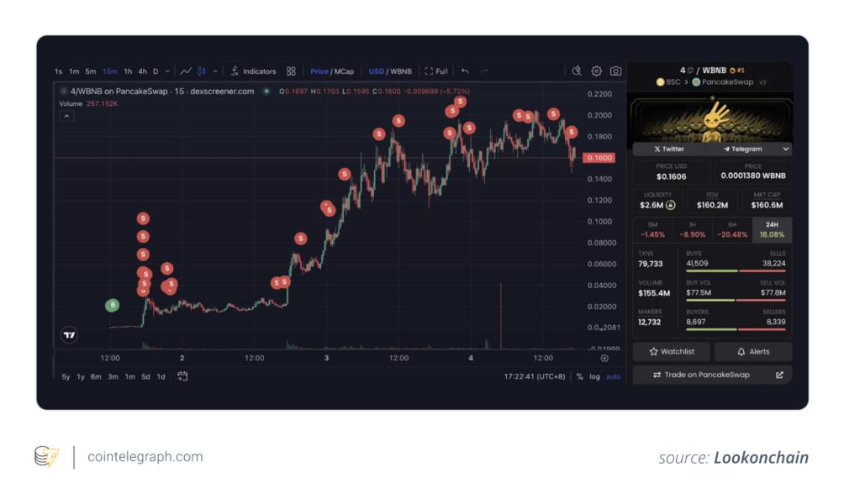Click the TradingView logo on chart
The height and width of the screenshot is (504, 844).
pyautogui.click(x=70, y=335)
